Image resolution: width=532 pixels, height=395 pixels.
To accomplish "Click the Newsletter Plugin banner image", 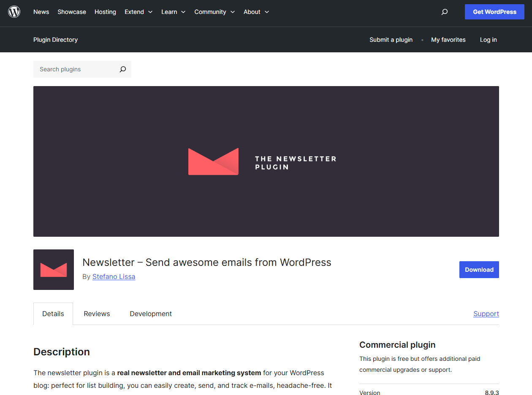I will coord(266,161).
